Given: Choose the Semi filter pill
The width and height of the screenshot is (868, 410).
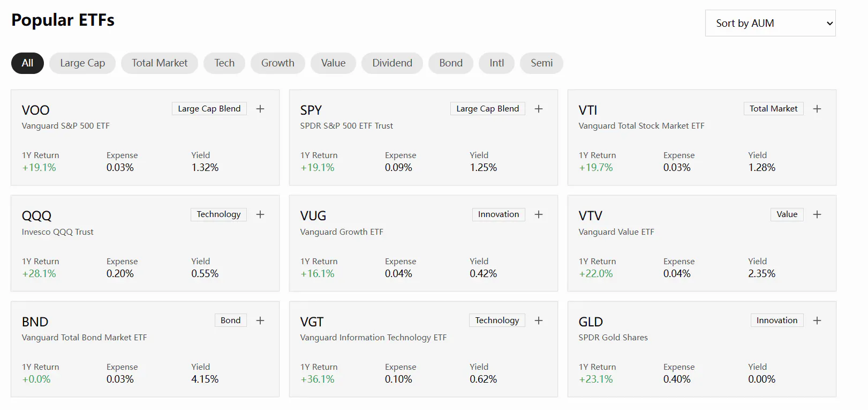Looking at the screenshot, I should pyautogui.click(x=541, y=63).
